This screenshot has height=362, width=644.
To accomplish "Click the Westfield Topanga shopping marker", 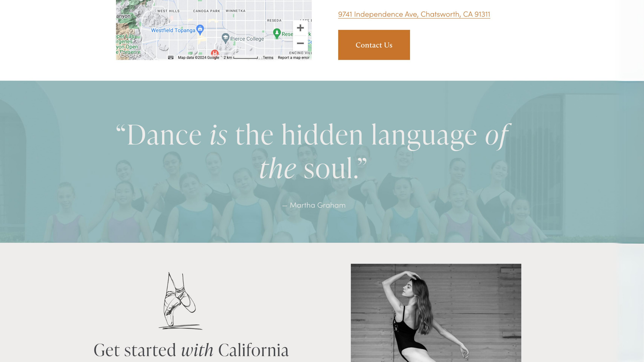I will pyautogui.click(x=200, y=30).
